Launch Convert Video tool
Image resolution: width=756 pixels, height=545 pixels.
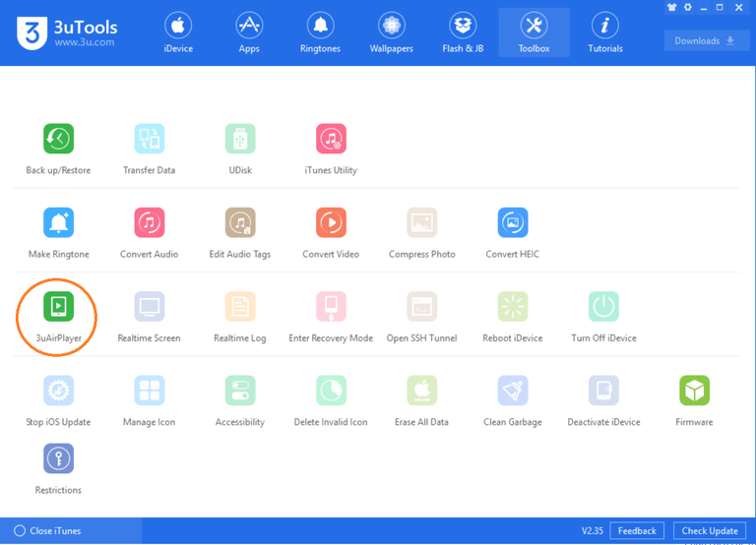pyautogui.click(x=331, y=223)
